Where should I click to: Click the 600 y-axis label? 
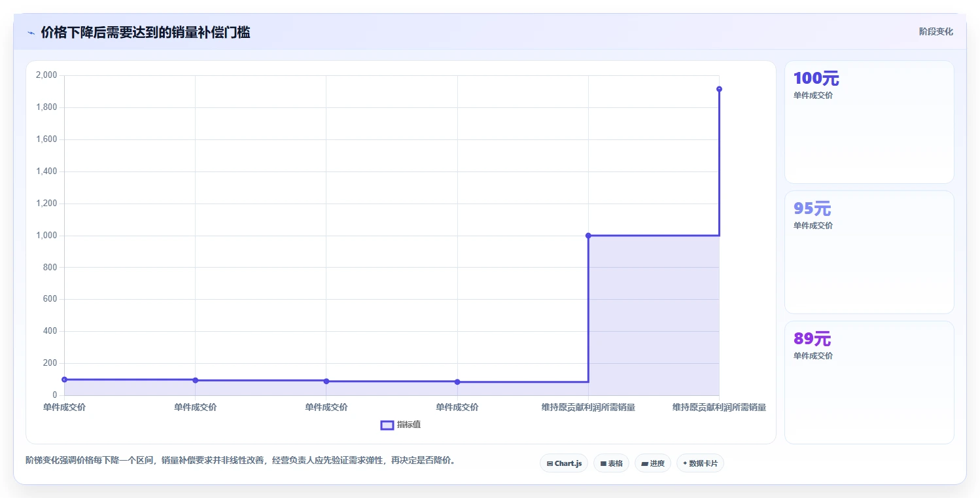[50, 299]
